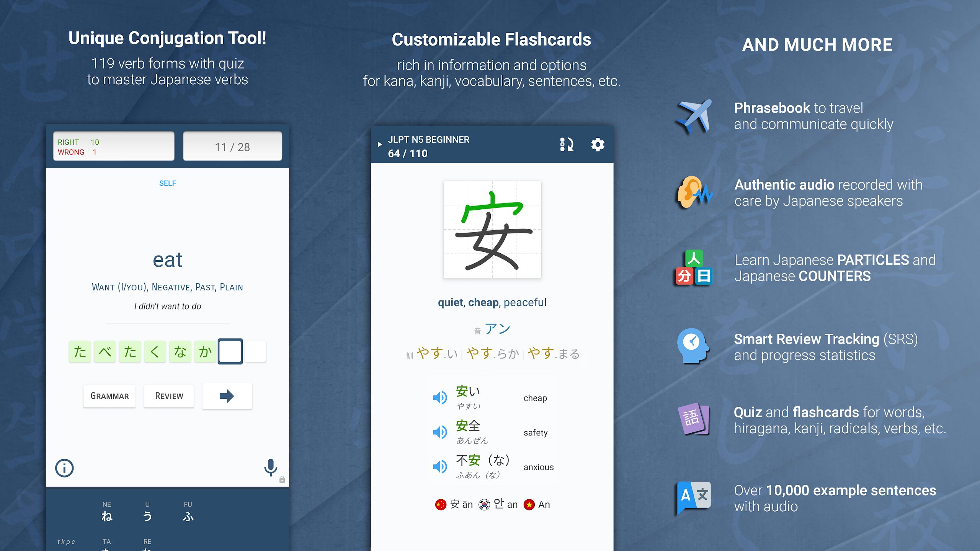Image resolution: width=980 pixels, height=551 pixels.
Task: Play audio for 安い cheap
Action: pos(440,398)
